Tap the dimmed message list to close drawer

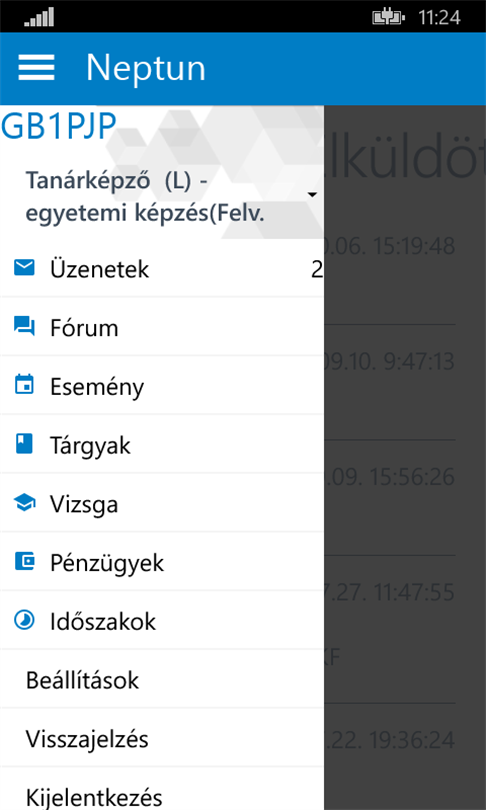tap(405, 457)
